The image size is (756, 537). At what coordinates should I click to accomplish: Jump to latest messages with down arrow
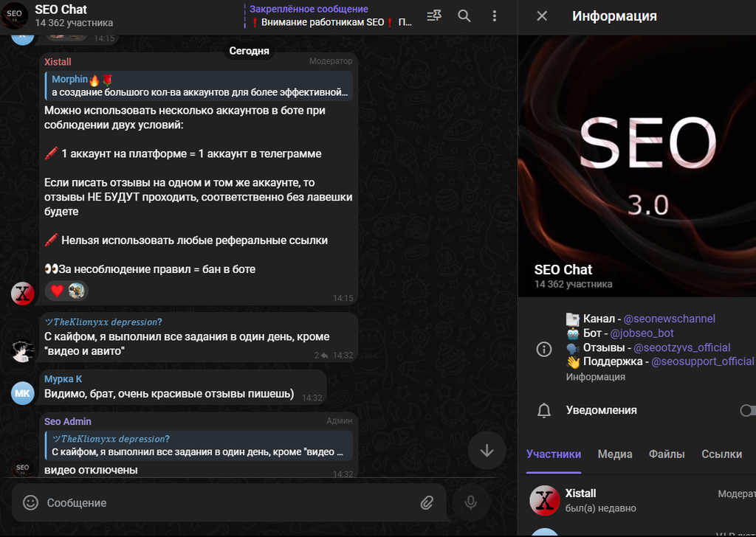487,450
